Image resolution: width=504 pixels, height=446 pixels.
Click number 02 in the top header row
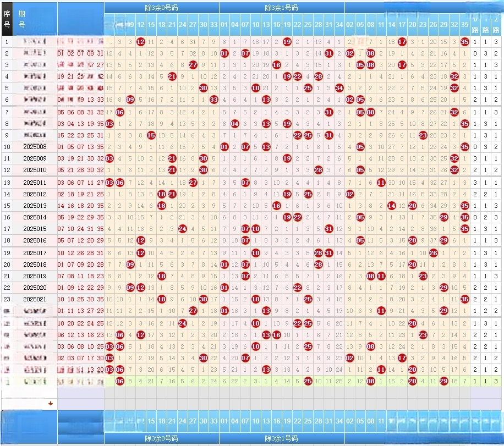coord(350,24)
